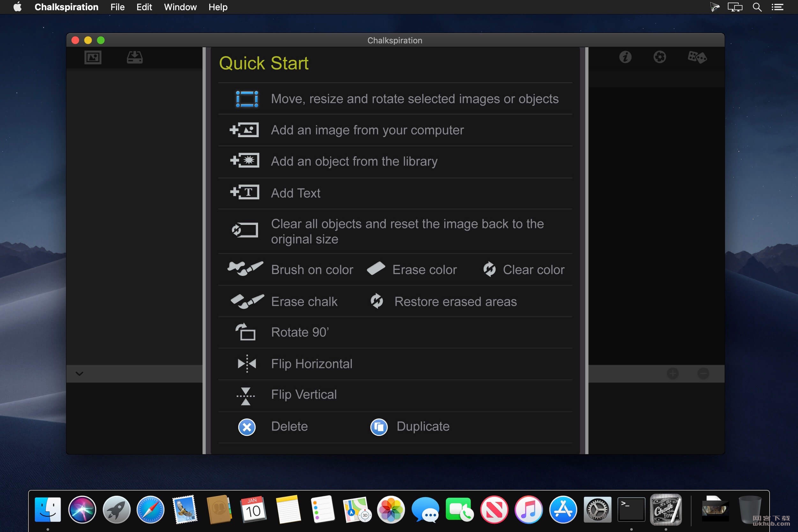The width and height of the screenshot is (798, 532).
Task: Open Finder from the Dock
Action: coord(48,509)
